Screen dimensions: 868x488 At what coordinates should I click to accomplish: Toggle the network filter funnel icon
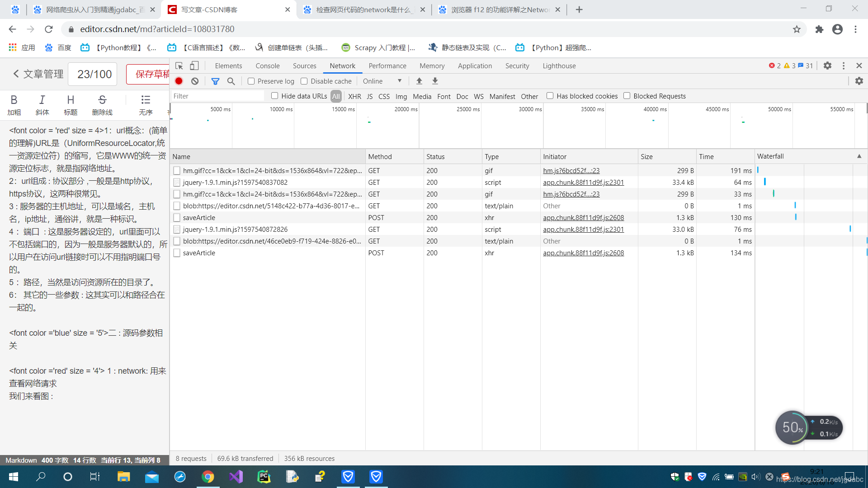click(x=215, y=81)
